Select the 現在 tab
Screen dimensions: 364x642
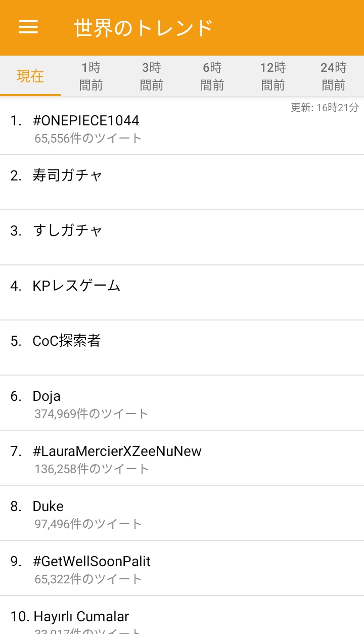pos(30,76)
